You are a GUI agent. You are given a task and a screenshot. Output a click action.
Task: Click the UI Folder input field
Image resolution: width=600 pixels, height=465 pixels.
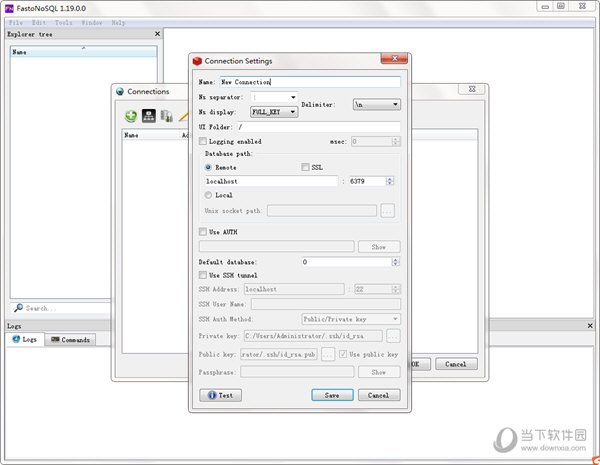coord(318,127)
